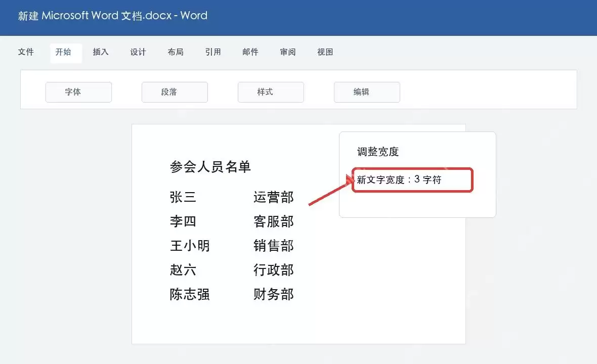Select the name 张三
Viewport: 597px width, 364px height.
pyautogui.click(x=183, y=197)
